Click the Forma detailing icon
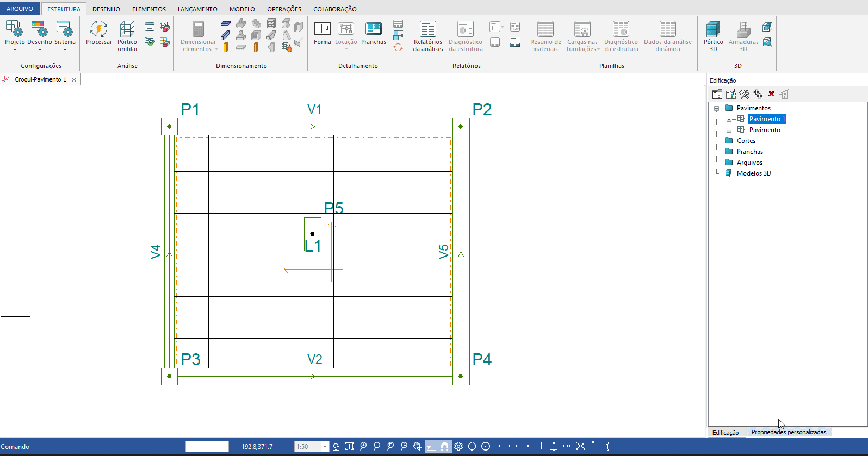The width and height of the screenshot is (868, 456). click(x=322, y=33)
